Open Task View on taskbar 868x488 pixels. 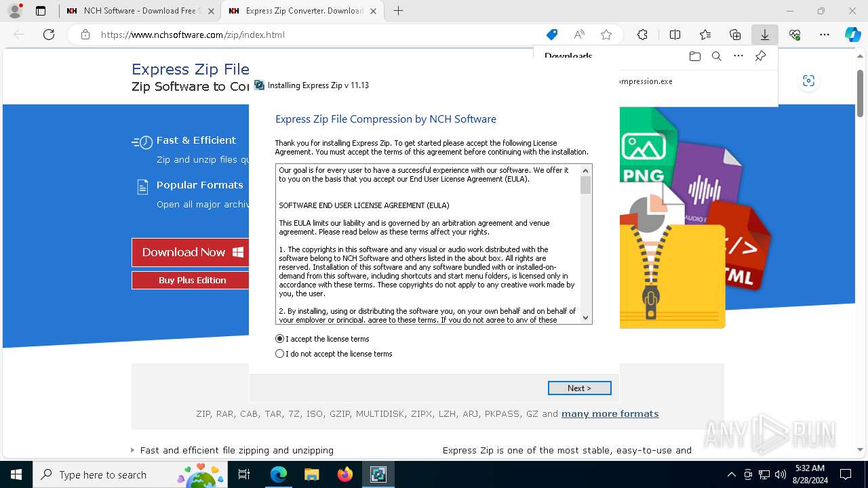tap(244, 474)
